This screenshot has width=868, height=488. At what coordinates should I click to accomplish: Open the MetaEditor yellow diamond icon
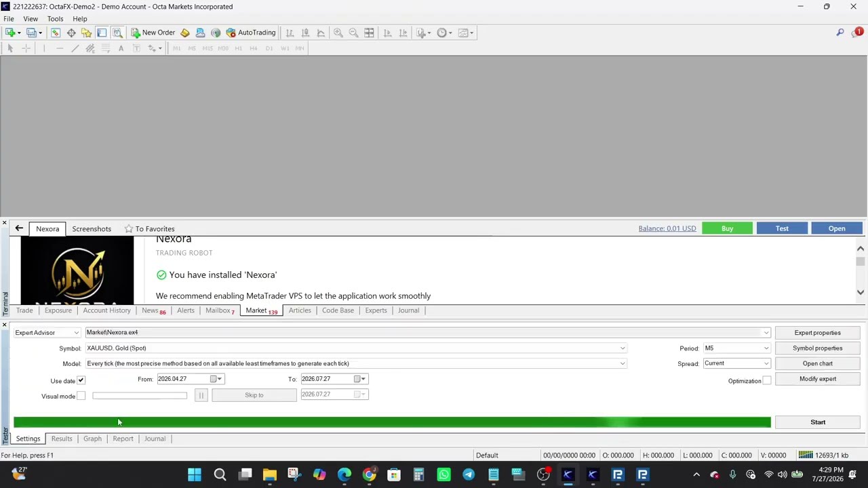[x=185, y=33]
